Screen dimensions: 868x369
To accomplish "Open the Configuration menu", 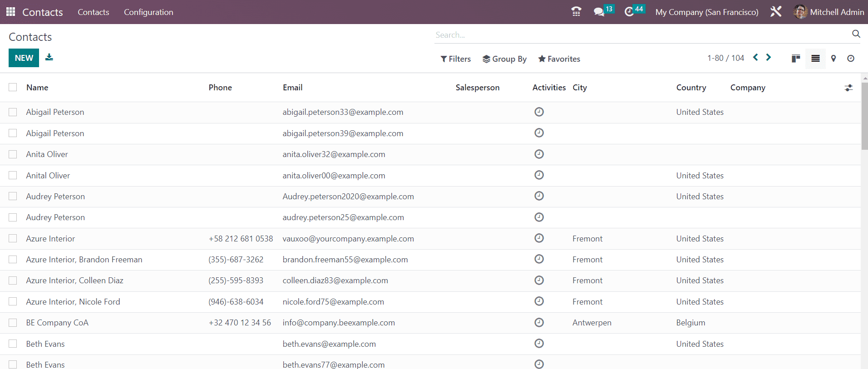I will coord(148,12).
